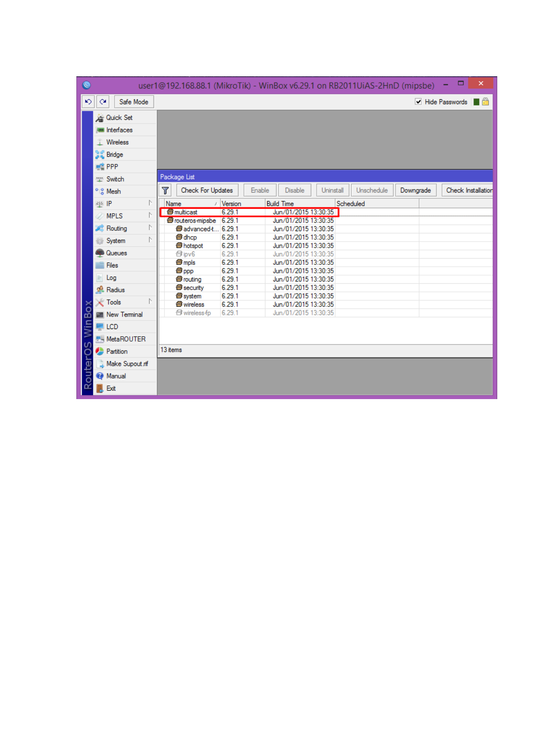Open the PPP icon in sidebar
The image size is (535, 756).
[100, 167]
